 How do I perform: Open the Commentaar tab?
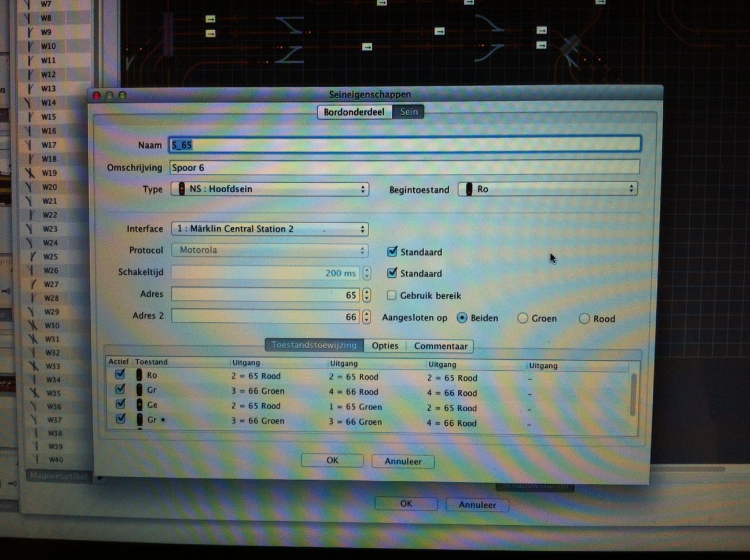(x=440, y=346)
